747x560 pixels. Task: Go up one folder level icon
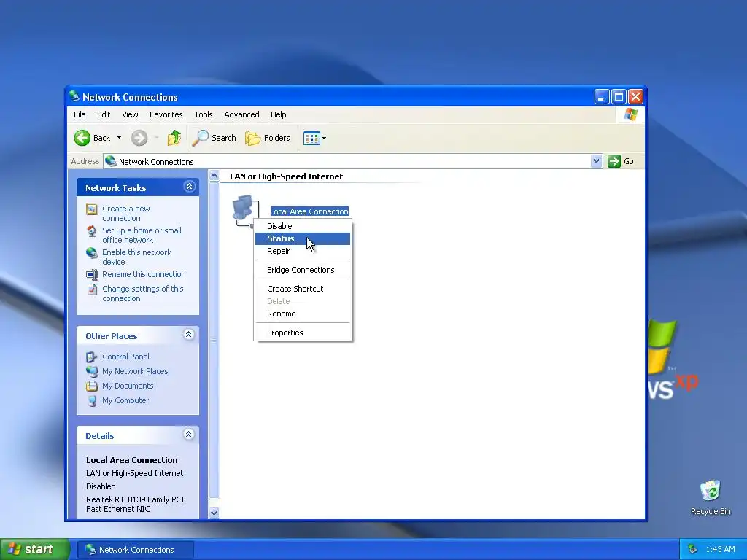174,138
